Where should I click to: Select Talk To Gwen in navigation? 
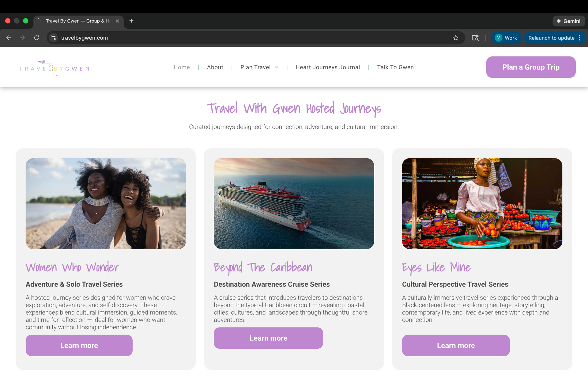pos(395,67)
